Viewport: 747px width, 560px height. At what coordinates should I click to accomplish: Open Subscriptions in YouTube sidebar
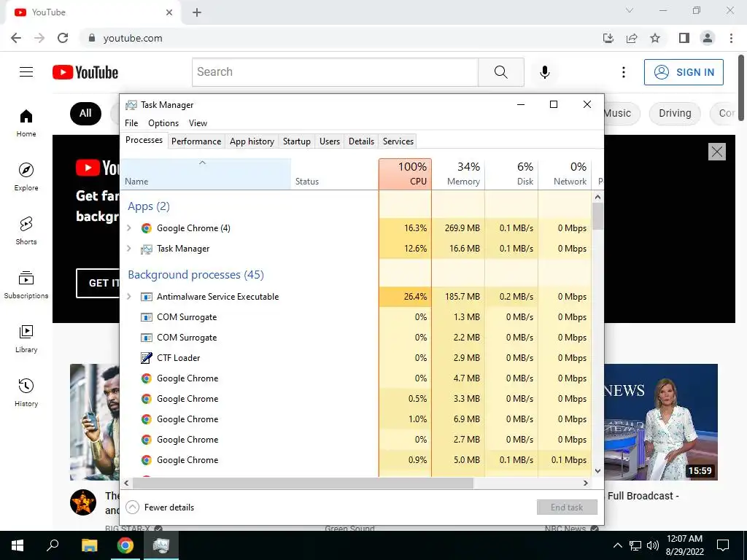[x=26, y=284]
